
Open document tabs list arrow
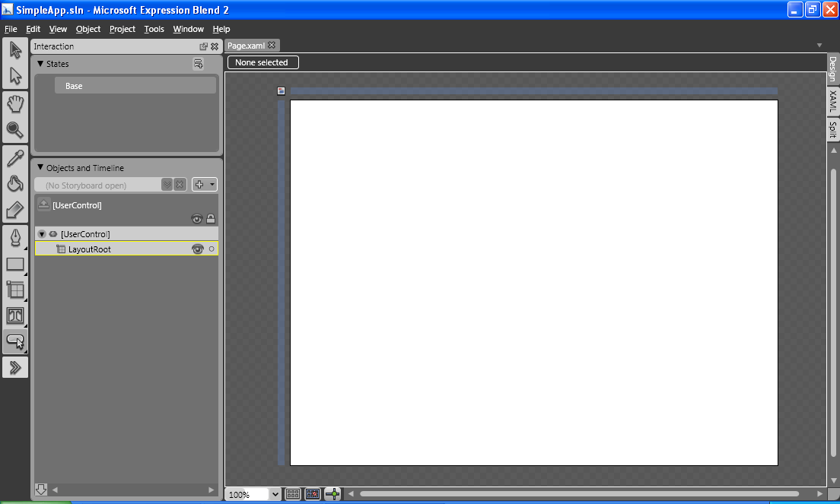(x=819, y=46)
